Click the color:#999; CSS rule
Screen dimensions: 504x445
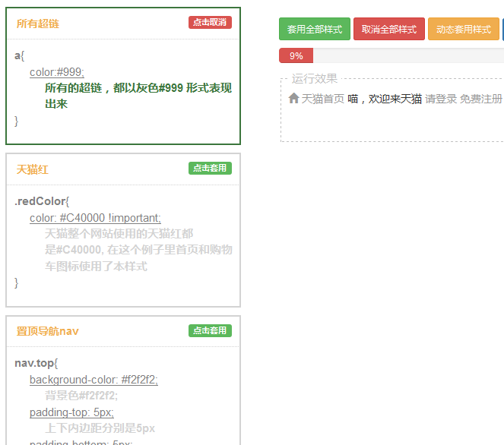coord(57,72)
